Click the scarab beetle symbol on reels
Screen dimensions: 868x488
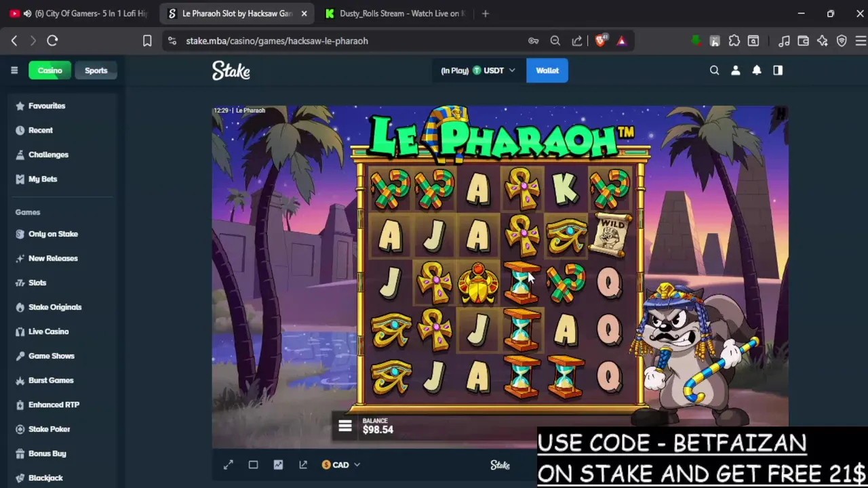coord(478,283)
